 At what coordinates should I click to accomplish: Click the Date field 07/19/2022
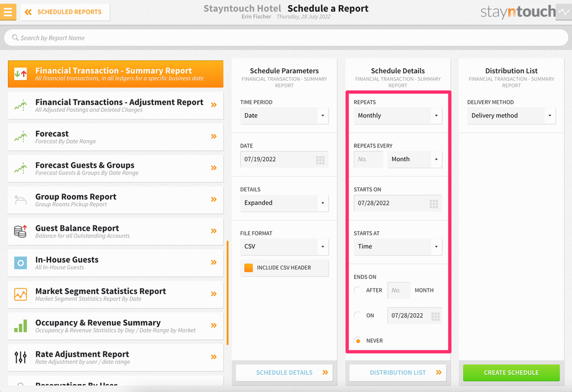point(284,160)
